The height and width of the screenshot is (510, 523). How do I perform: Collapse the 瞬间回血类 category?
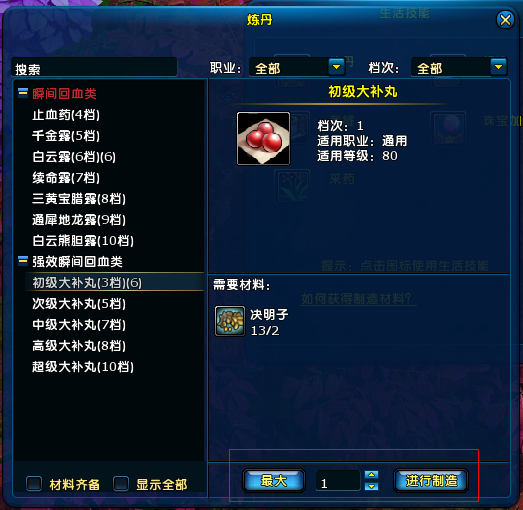point(23,93)
